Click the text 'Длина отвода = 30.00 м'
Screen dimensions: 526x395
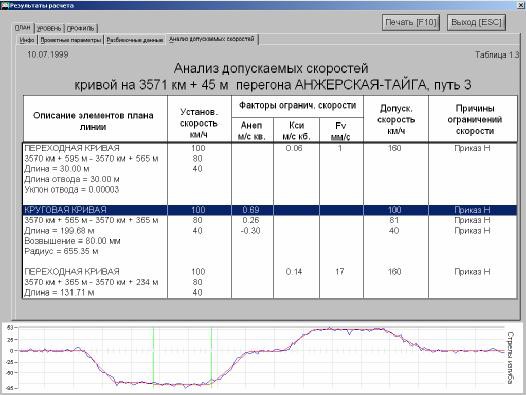tap(72, 180)
